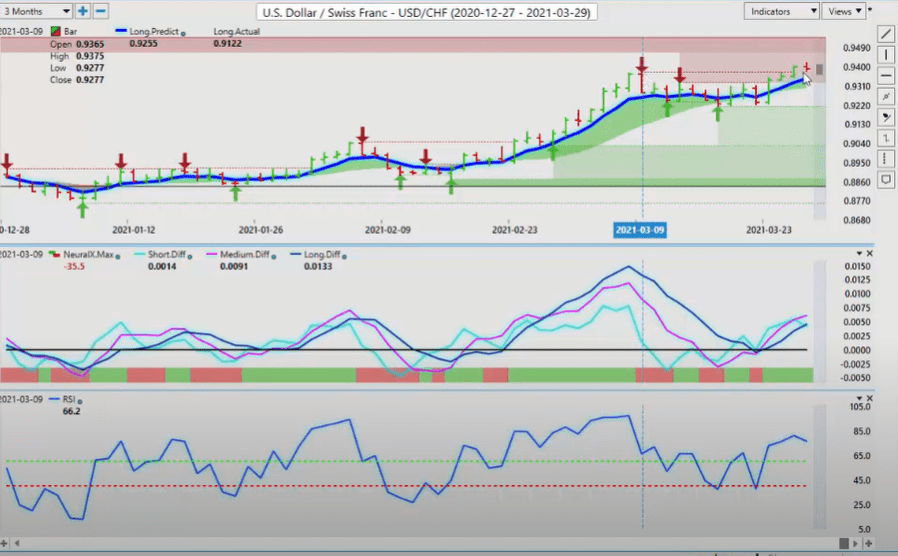Close the RSI indicator panel
Image resolution: width=898 pixels, height=556 pixels.
click(869, 398)
